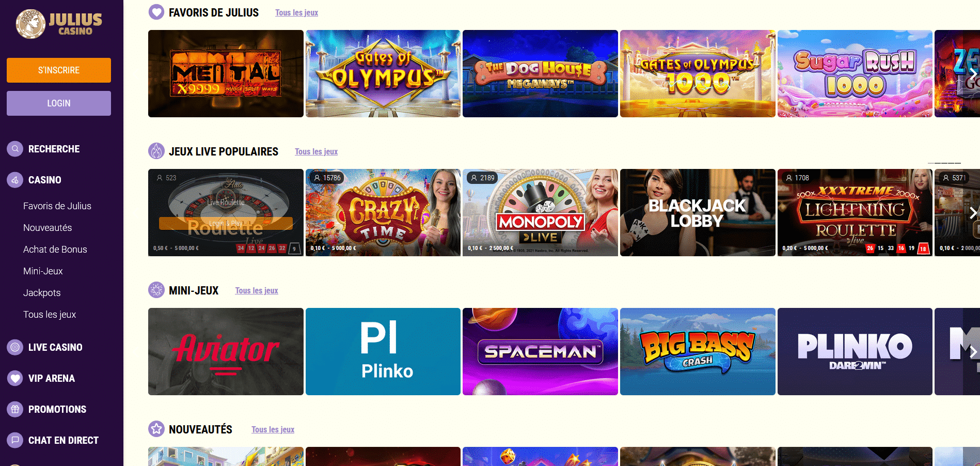Screen dimensions: 980x466
Task: Click the flame icon beside Jeux Live Populaires
Action: pos(156,151)
